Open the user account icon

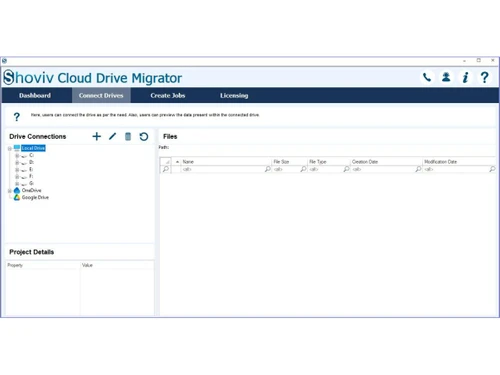point(446,77)
